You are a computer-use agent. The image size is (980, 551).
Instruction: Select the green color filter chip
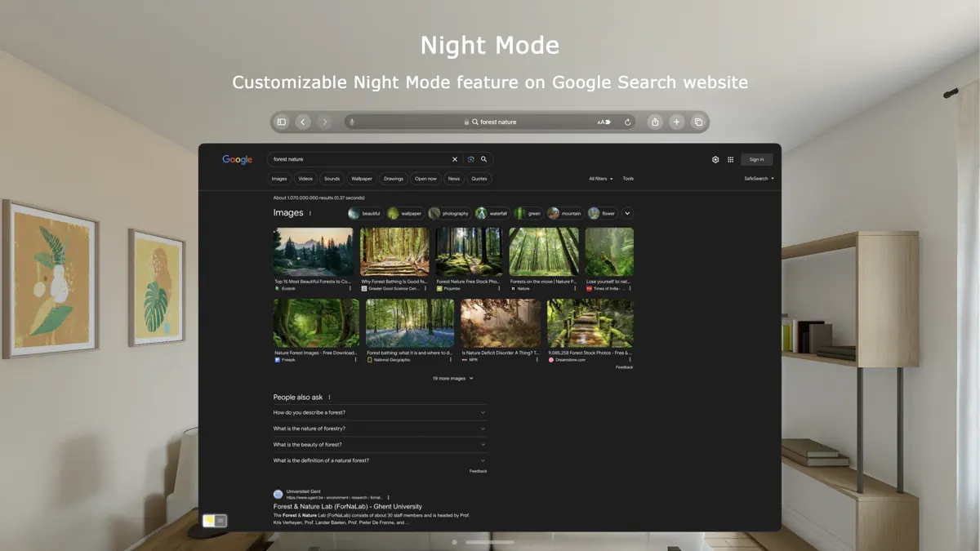529,212
